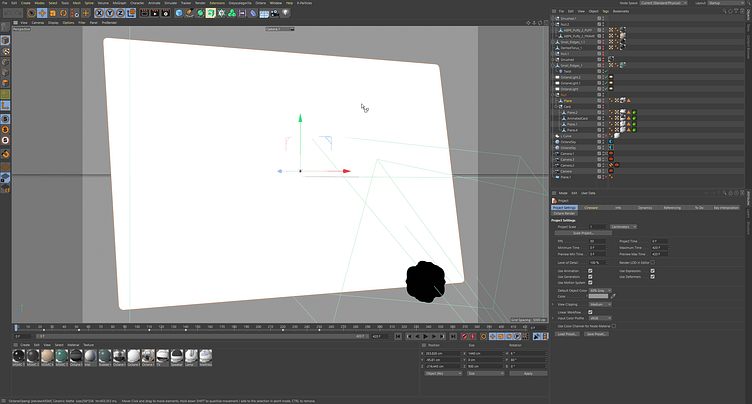Enable Render LOD in Editor checkbox
Image resolution: width=752 pixels, height=404 pixels.
click(x=653, y=262)
